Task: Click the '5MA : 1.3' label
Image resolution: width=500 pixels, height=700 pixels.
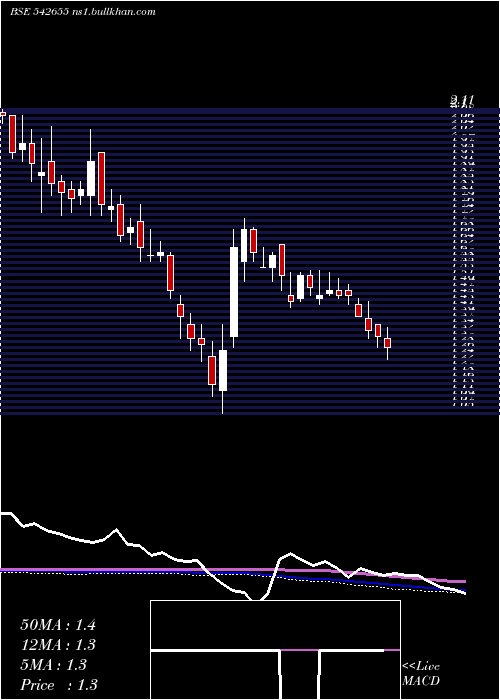Action: click(x=53, y=665)
